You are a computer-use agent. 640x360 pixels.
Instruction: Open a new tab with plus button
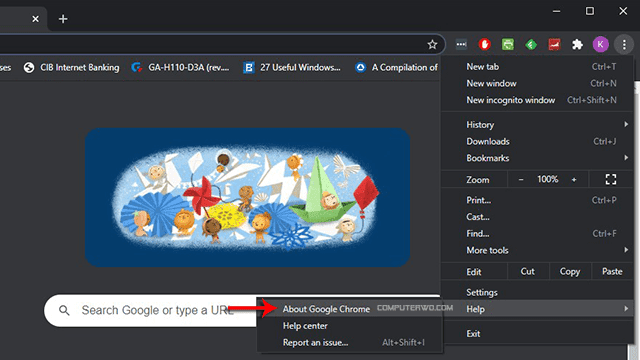pyautogui.click(x=63, y=19)
